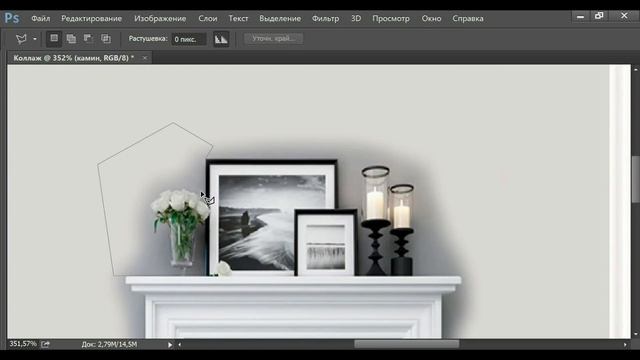Open the Справка menu
The height and width of the screenshot is (360, 640).
click(468, 18)
